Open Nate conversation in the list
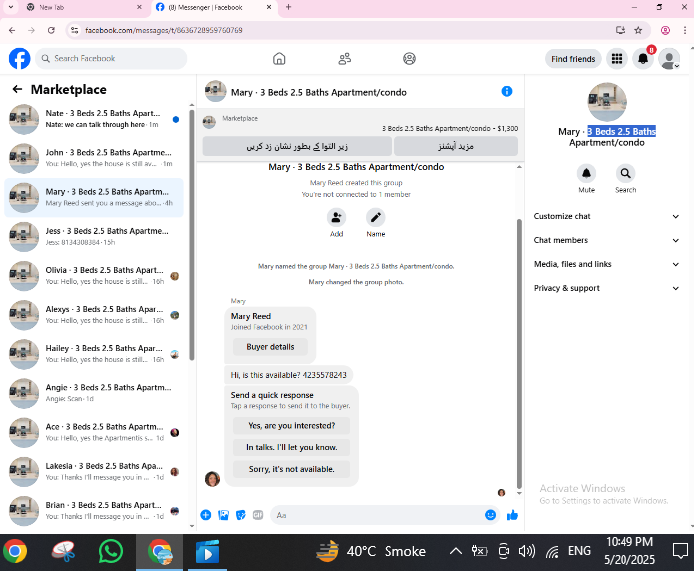This screenshot has width=694, height=571. (x=94, y=119)
